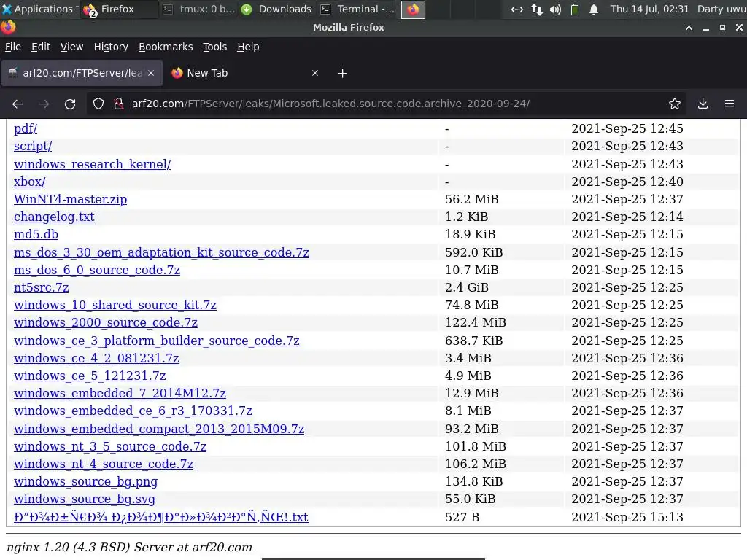Open tracking protection shield icon

(98, 104)
